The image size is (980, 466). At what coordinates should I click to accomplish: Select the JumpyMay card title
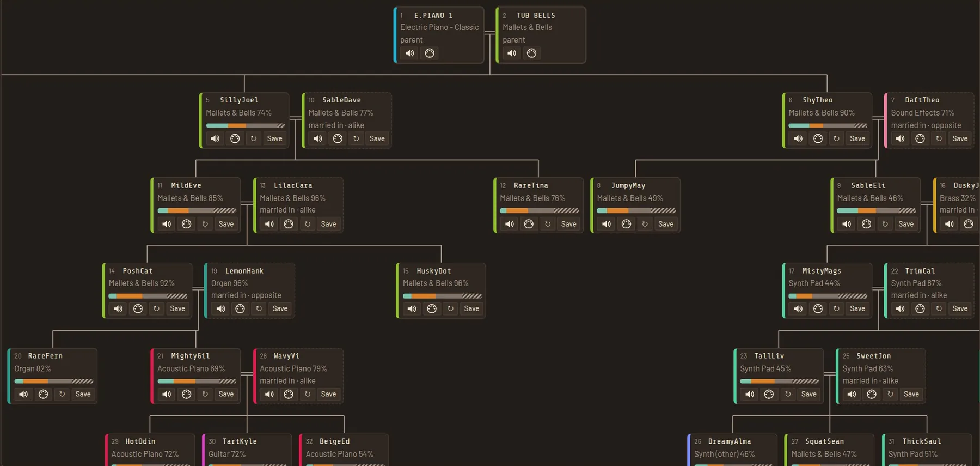[628, 185]
